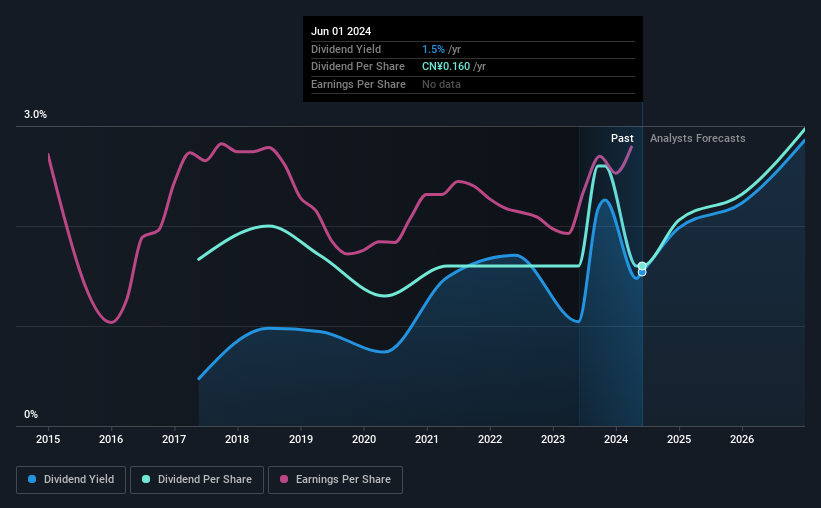Click the teal Dividend Per Share legend dot
821x508 pixels.
[146, 479]
